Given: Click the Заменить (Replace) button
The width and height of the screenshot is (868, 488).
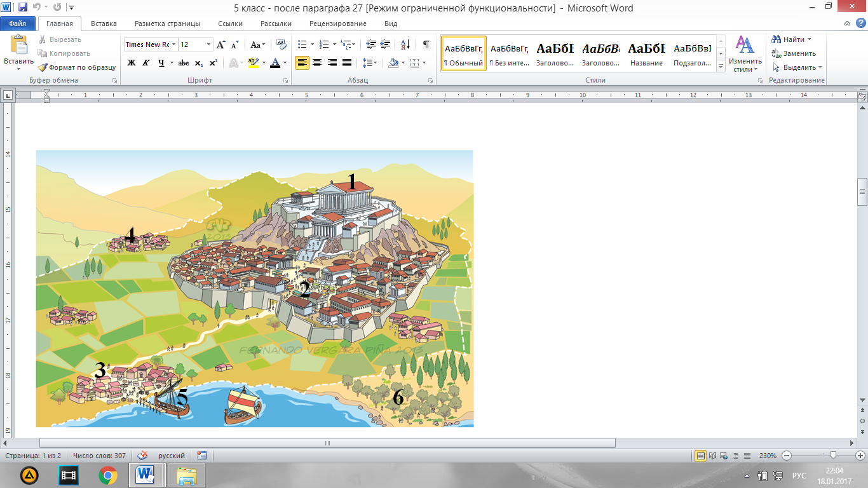Looking at the screenshot, I should pos(794,53).
